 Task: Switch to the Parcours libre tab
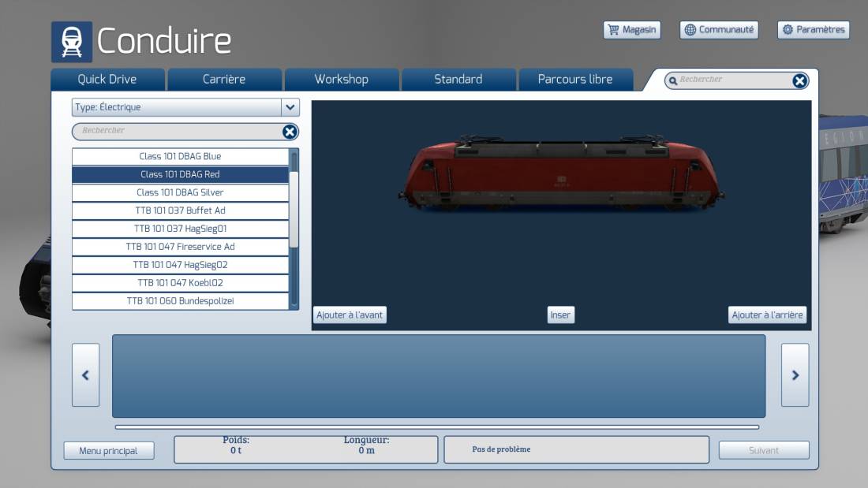click(x=575, y=79)
